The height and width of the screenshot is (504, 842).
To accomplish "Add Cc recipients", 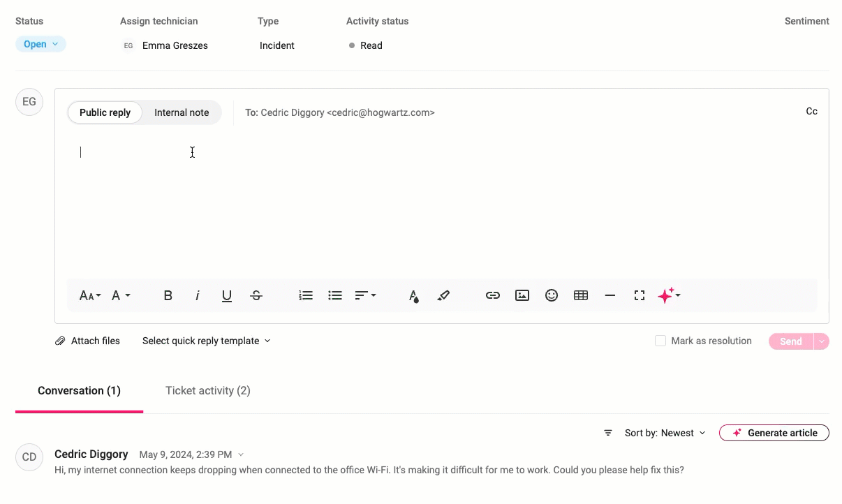I will click(x=812, y=112).
